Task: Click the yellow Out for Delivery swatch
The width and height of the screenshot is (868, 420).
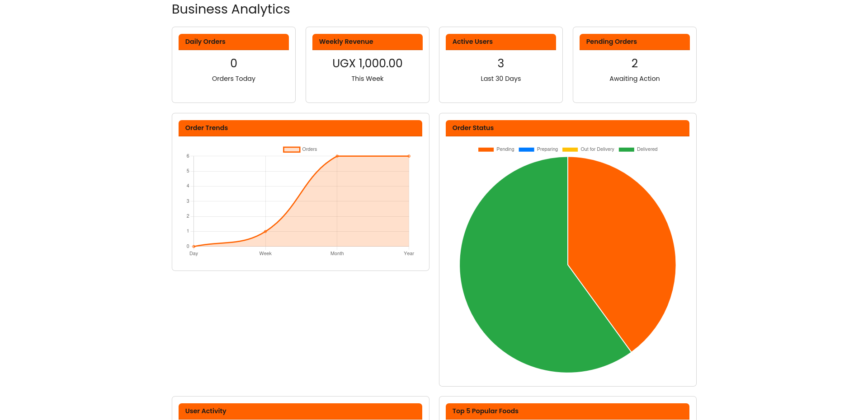Action: tap(570, 149)
